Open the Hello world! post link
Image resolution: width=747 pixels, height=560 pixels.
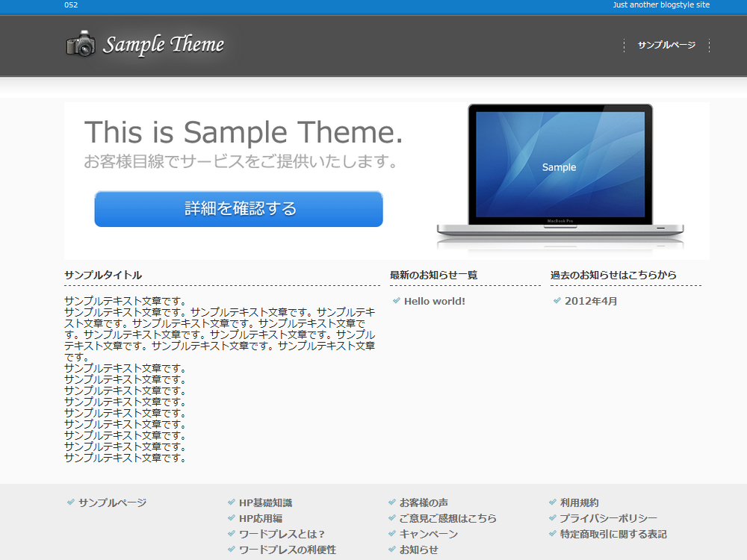(435, 301)
